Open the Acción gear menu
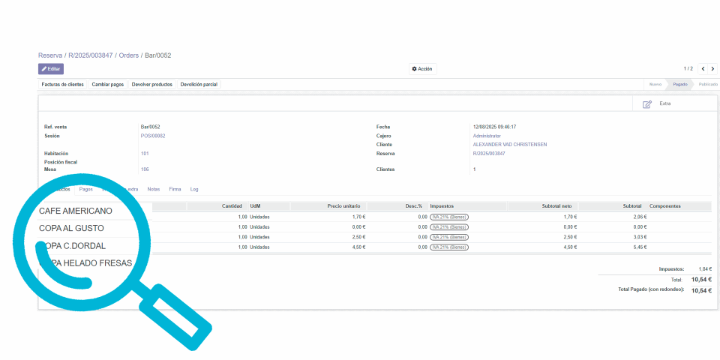Viewport: 720px width, 360px height. click(x=422, y=69)
